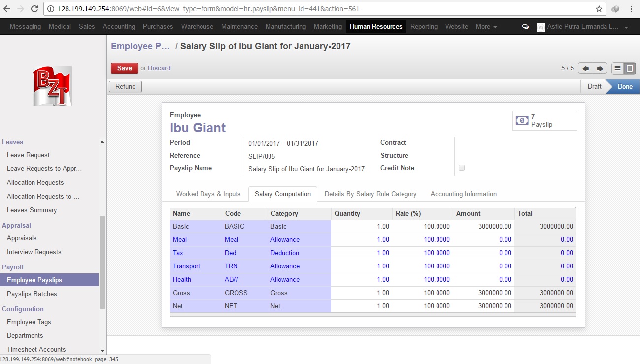
Task: Switch to form view icon
Action: coord(630,68)
